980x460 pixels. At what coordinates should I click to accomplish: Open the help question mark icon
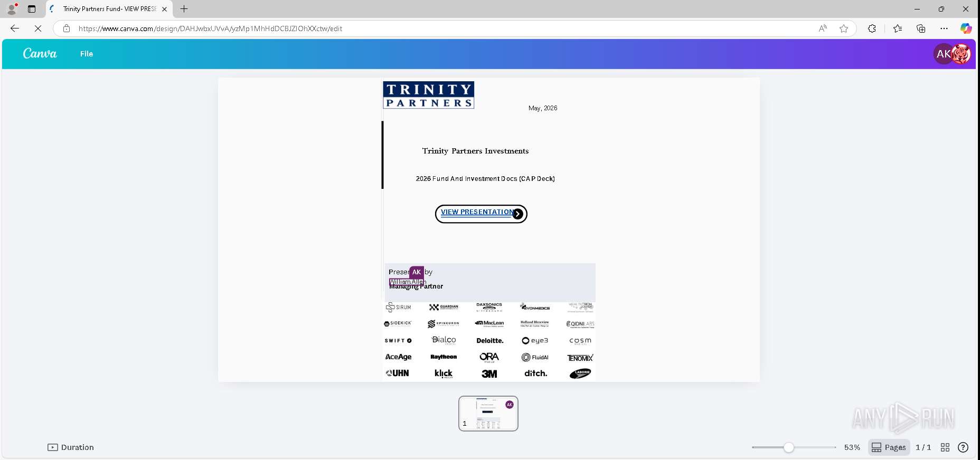pos(963,447)
